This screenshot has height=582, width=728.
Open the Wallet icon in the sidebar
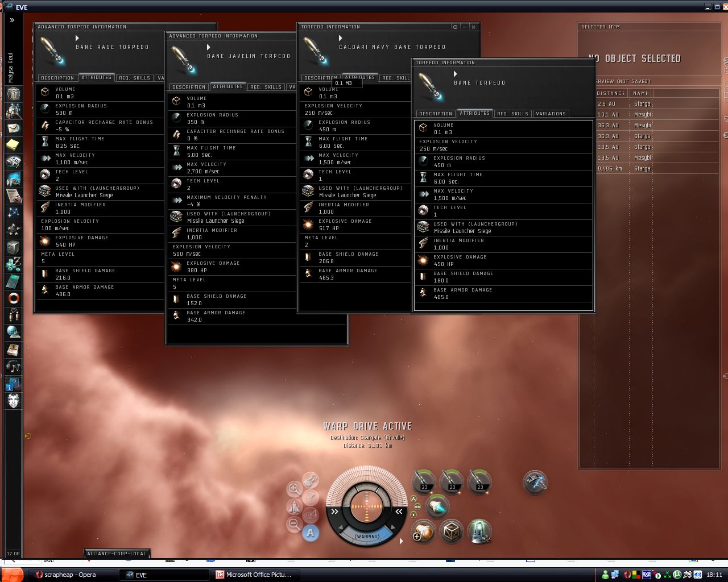[x=14, y=264]
